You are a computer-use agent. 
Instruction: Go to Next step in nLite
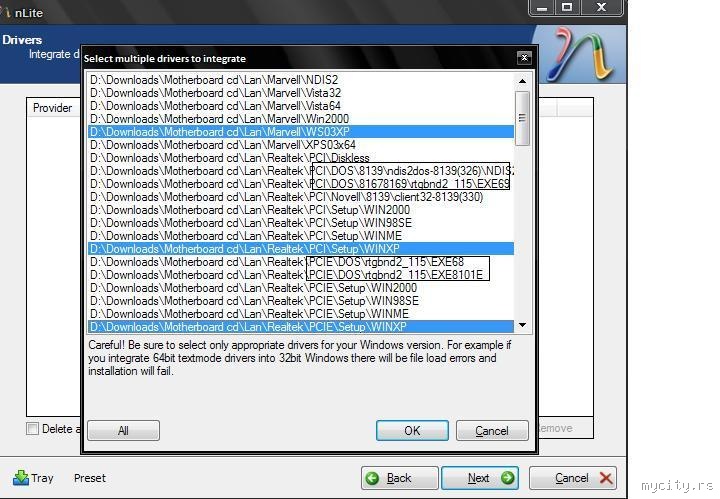coord(480,478)
